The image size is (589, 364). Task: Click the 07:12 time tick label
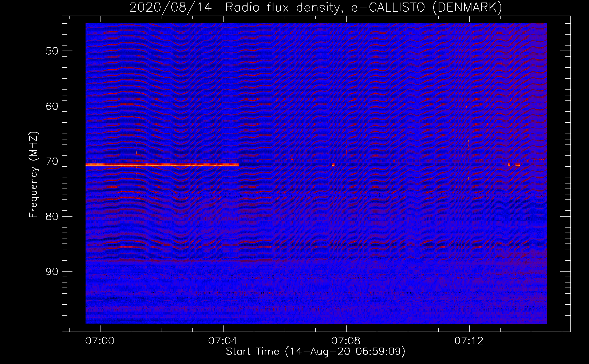point(469,341)
